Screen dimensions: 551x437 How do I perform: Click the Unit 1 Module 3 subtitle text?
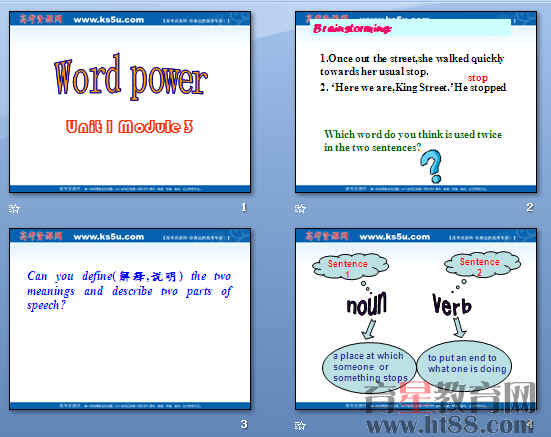(x=129, y=127)
